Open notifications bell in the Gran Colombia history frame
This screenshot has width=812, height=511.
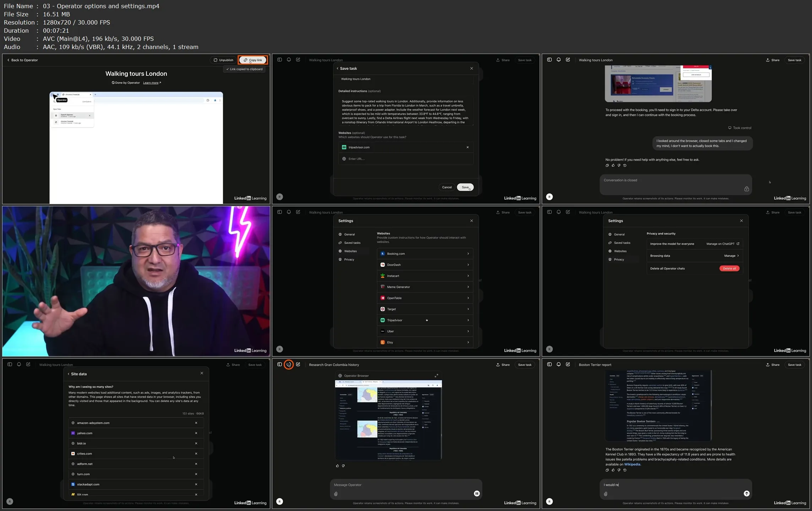289,364
